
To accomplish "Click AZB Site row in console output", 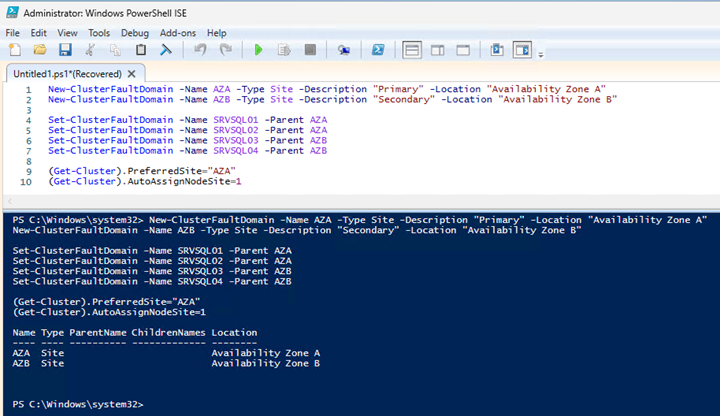I will click(x=166, y=363).
